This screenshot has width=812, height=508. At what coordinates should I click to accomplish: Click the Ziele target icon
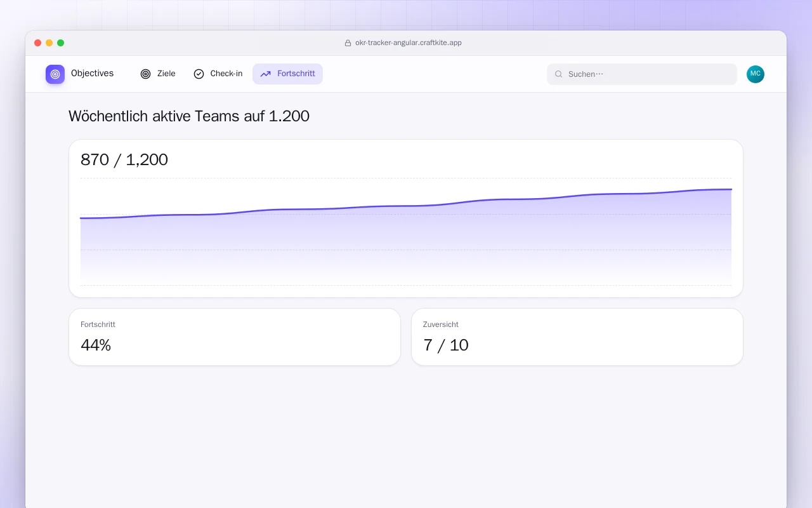coord(145,74)
